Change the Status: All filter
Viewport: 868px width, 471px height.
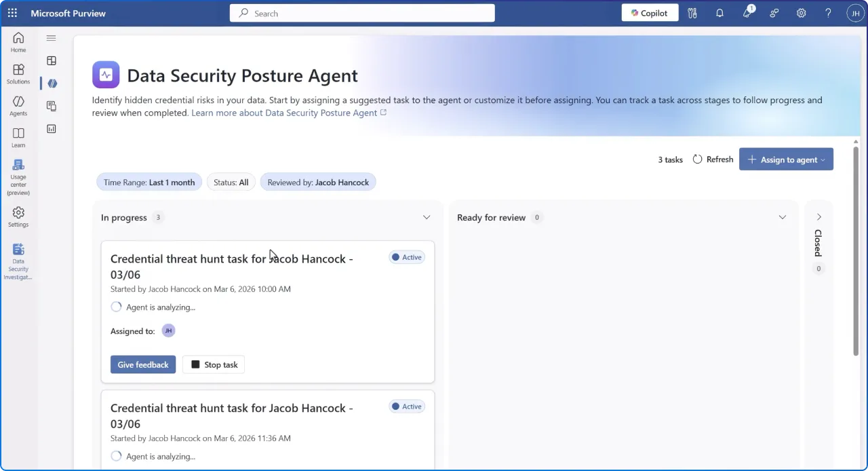(231, 182)
